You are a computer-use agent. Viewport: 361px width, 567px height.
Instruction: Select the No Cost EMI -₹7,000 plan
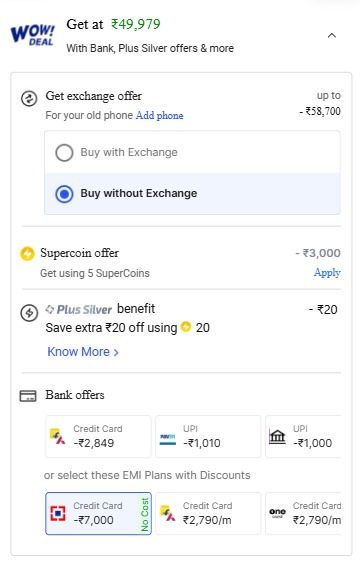click(x=98, y=513)
